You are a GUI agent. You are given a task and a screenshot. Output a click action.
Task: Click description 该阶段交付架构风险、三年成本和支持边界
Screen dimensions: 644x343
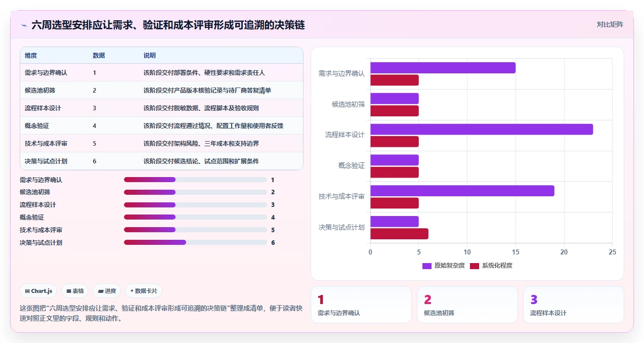coord(201,144)
